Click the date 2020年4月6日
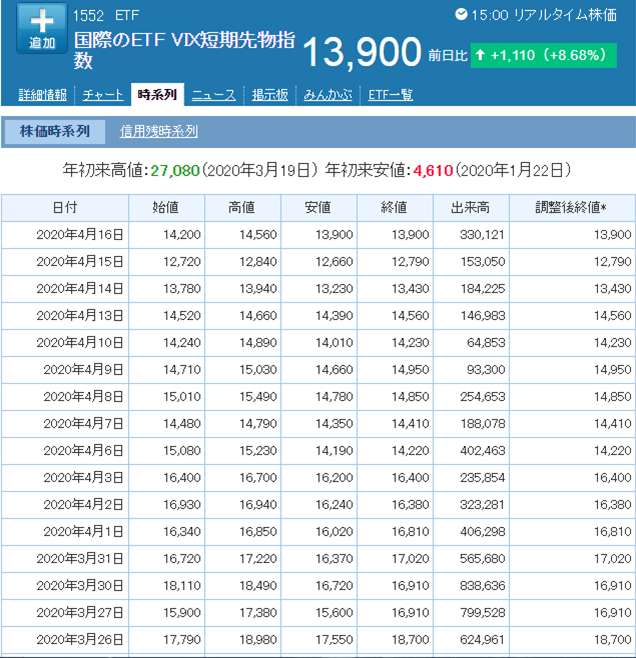The image size is (636, 658). point(83,451)
